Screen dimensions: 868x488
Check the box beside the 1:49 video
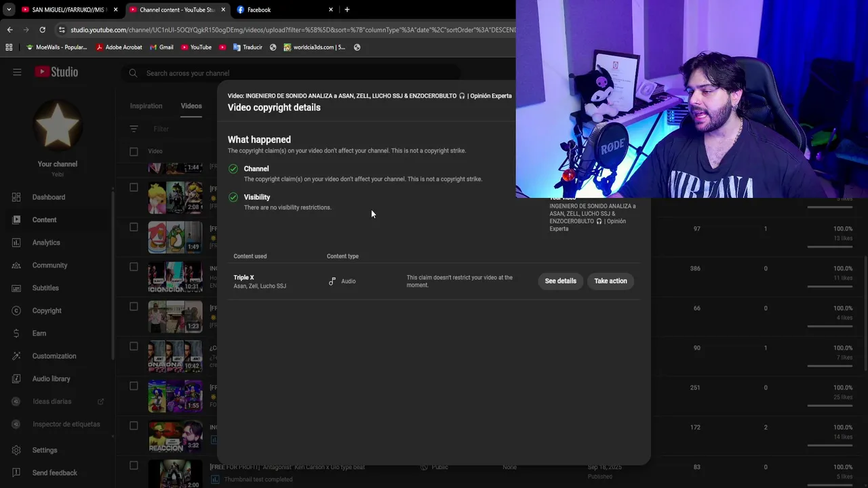[134, 227]
